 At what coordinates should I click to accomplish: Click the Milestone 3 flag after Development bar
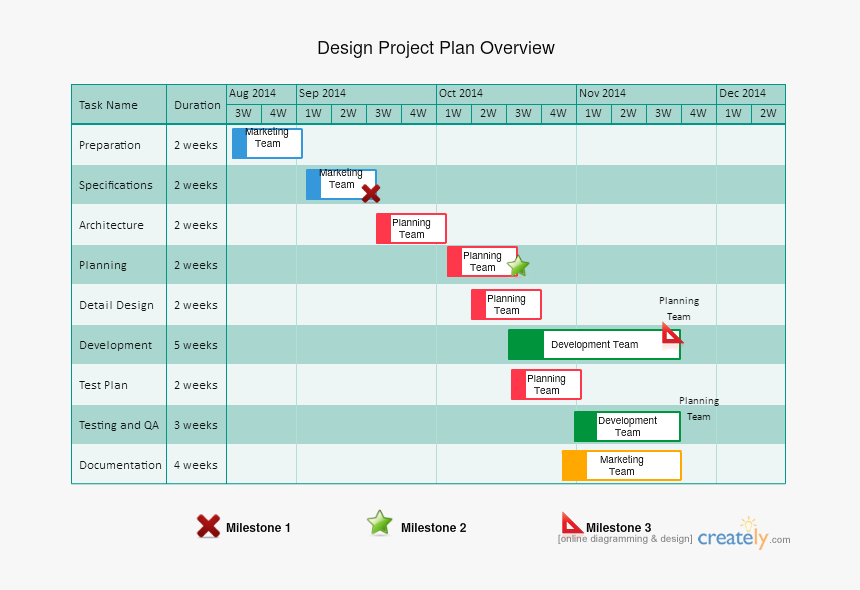tap(672, 334)
